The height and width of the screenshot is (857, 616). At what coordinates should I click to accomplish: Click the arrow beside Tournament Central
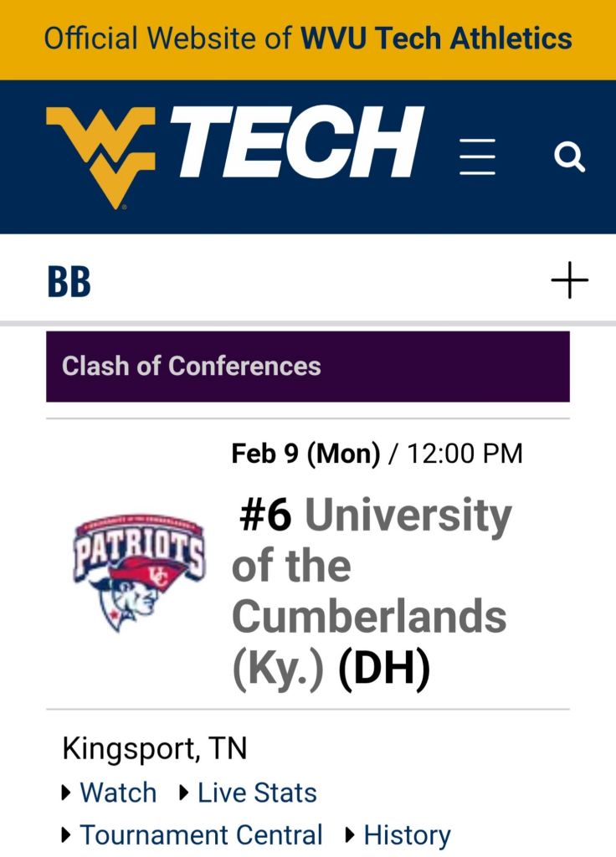tap(67, 835)
